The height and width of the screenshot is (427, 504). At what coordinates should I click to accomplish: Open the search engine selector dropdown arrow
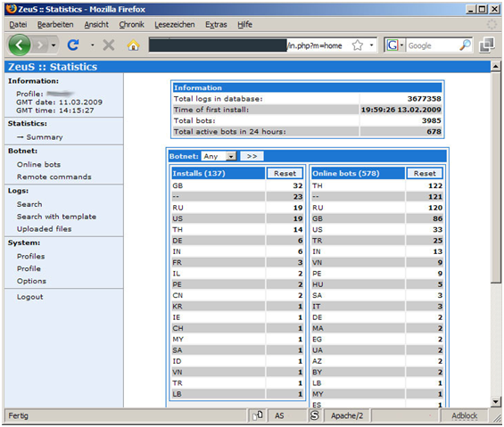(x=401, y=45)
